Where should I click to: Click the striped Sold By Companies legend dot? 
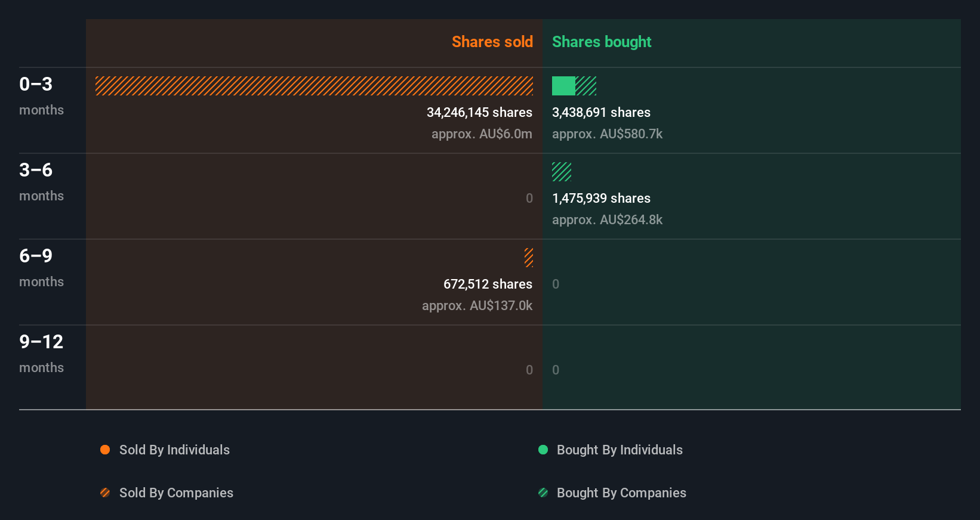(105, 493)
